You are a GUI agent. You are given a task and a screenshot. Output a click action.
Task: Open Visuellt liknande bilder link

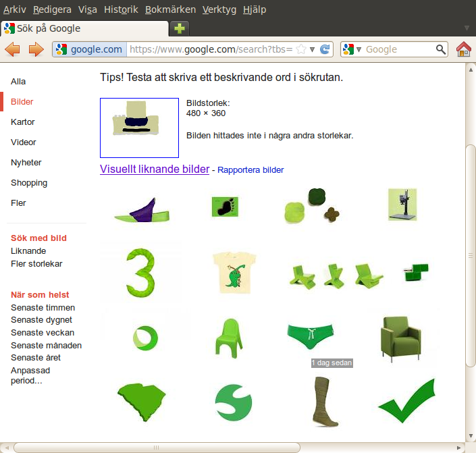pyautogui.click(x=155, y=169)
